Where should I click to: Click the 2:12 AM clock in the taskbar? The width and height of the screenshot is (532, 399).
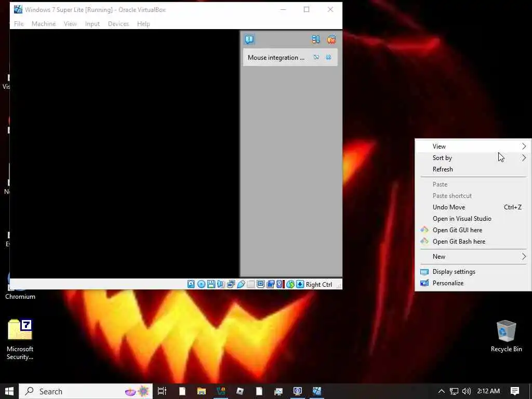(488, 391)
